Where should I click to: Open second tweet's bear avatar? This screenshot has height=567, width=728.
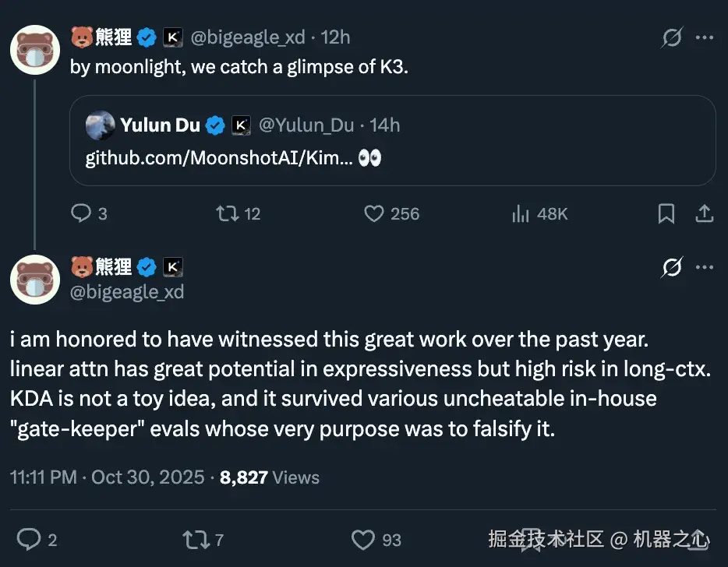35,278
